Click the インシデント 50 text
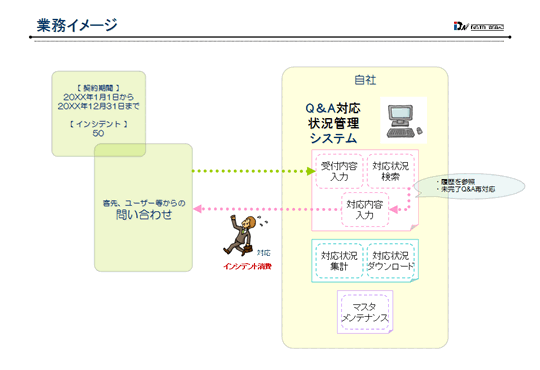The width and height of the screenshot is (540, 370). (98, 129)
